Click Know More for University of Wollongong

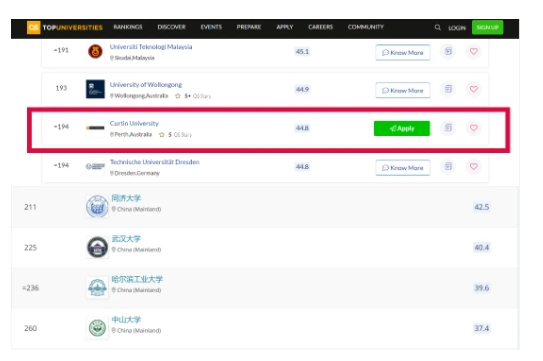[403, 90]
